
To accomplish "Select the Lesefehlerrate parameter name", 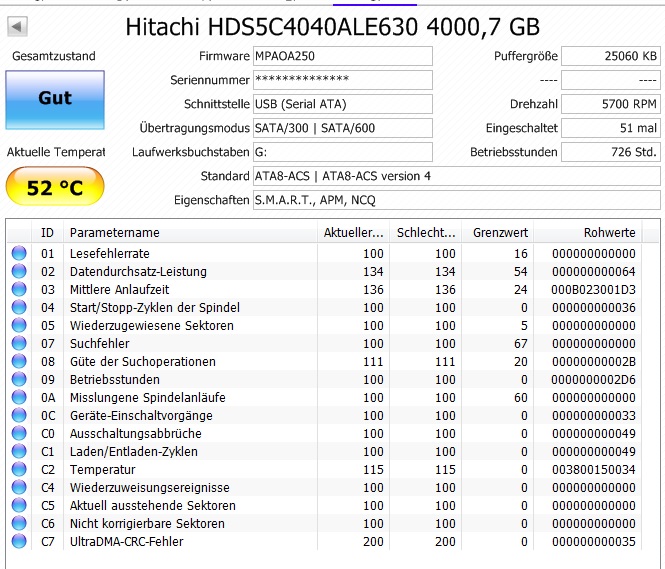I will pos(110,254).
